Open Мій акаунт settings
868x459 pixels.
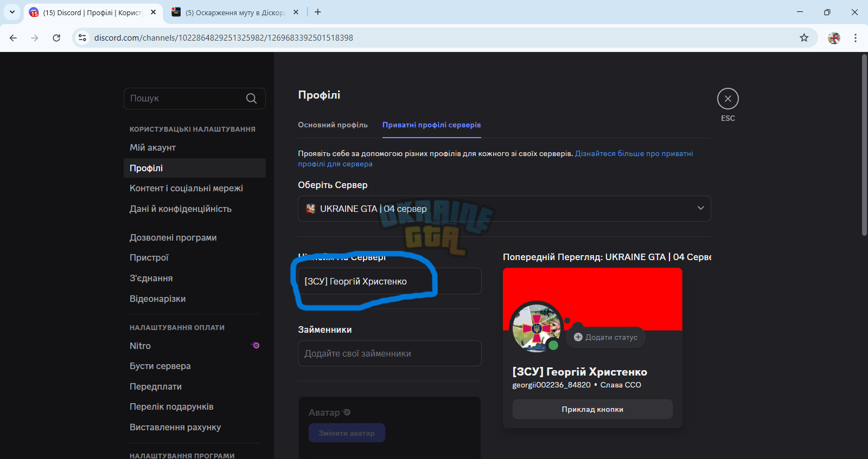click(x=194, y=147)
